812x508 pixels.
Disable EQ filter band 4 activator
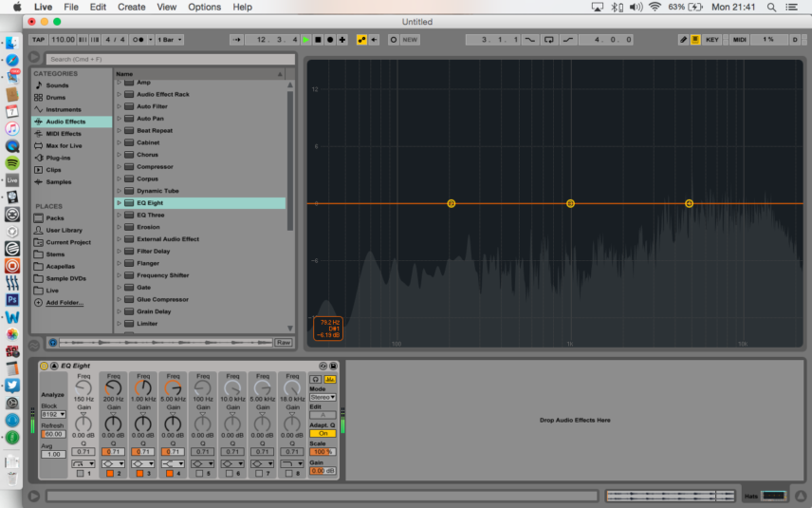[x=170, y=473]
